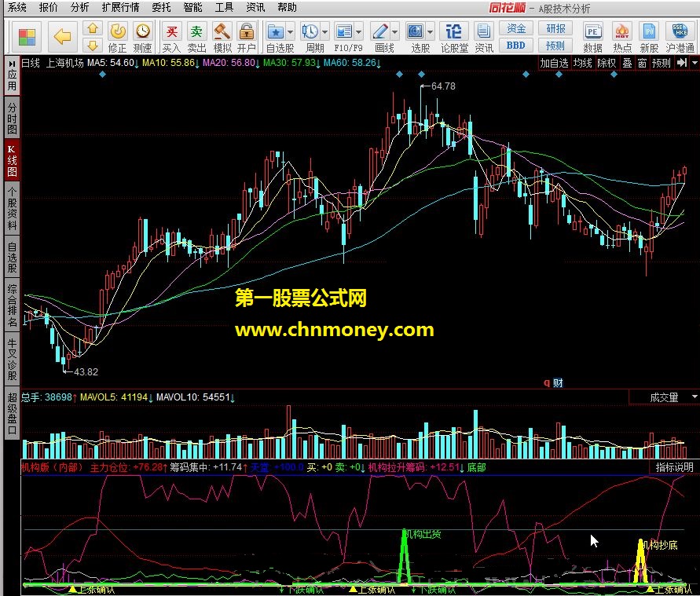700x596 pixels.
Task: Switch to the 分时图 sidebar tab
Action: (12, 119)
